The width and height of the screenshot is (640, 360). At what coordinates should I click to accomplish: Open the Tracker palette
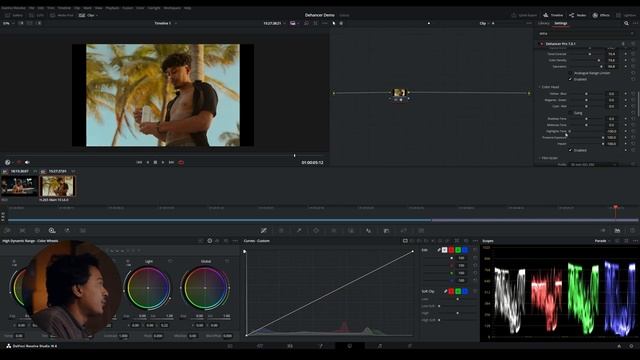pyautogui.click(x=333, y=231)
